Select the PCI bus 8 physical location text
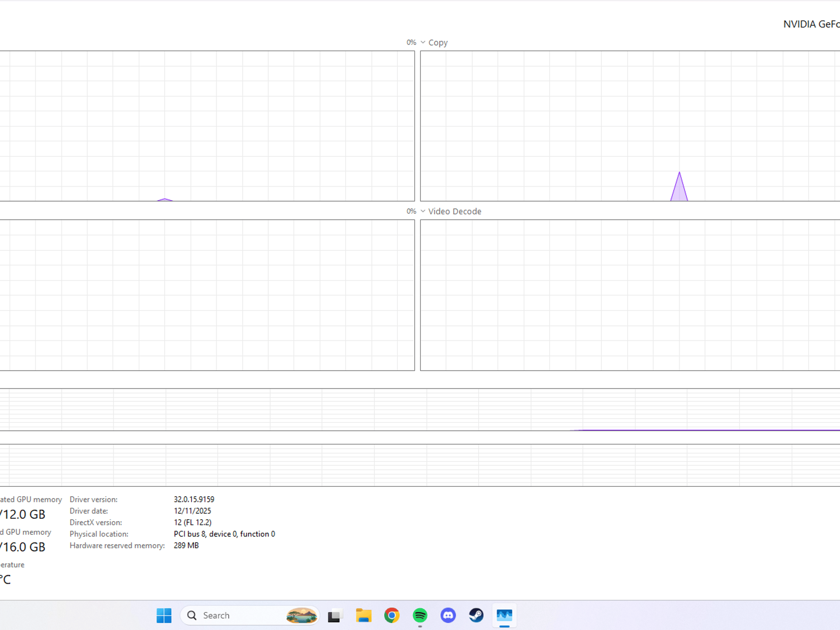 tap(224, 534)
